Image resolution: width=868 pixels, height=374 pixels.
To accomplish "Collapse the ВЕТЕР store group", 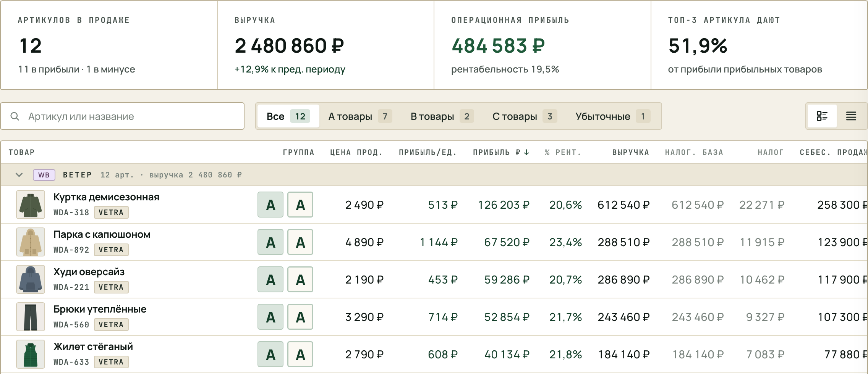I will pos(19,175).
